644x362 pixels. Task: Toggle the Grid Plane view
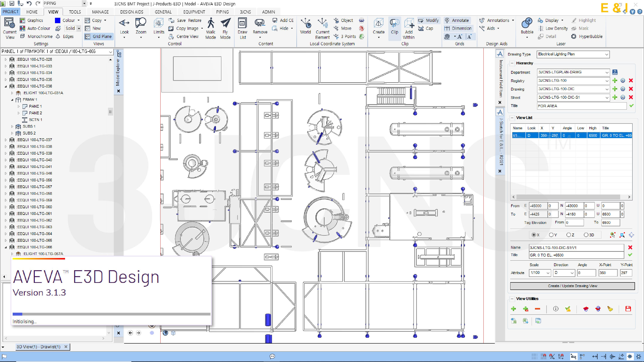click(98, 36)
